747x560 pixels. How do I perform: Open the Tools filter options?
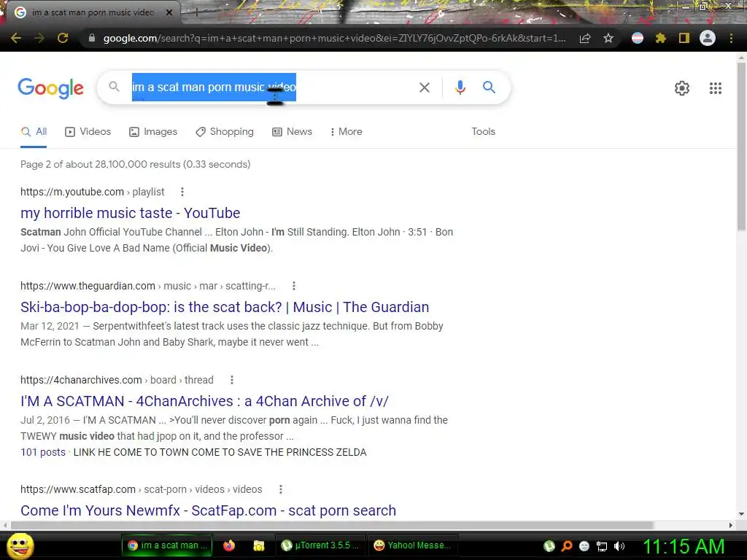click(x=483, y=131)
